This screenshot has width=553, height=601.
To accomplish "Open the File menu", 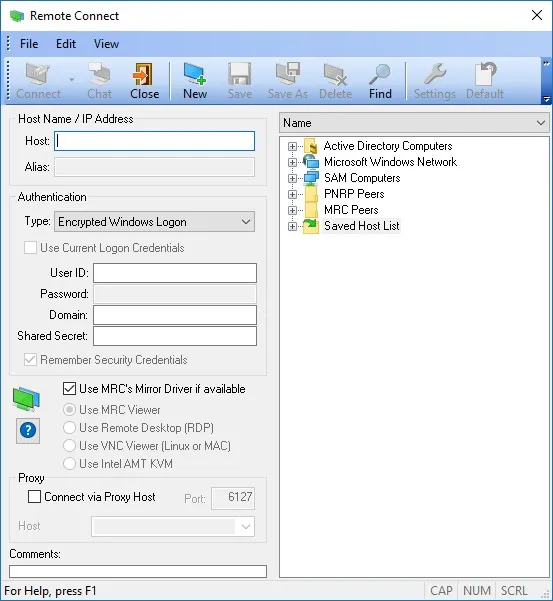I will tap(29, 44).
